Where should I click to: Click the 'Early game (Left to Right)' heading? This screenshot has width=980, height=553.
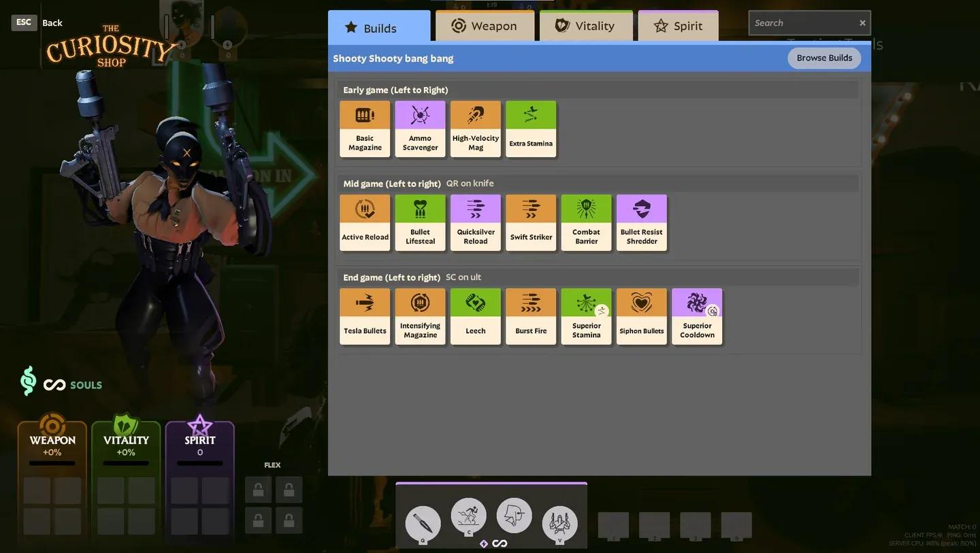click(x=395, y=90)
